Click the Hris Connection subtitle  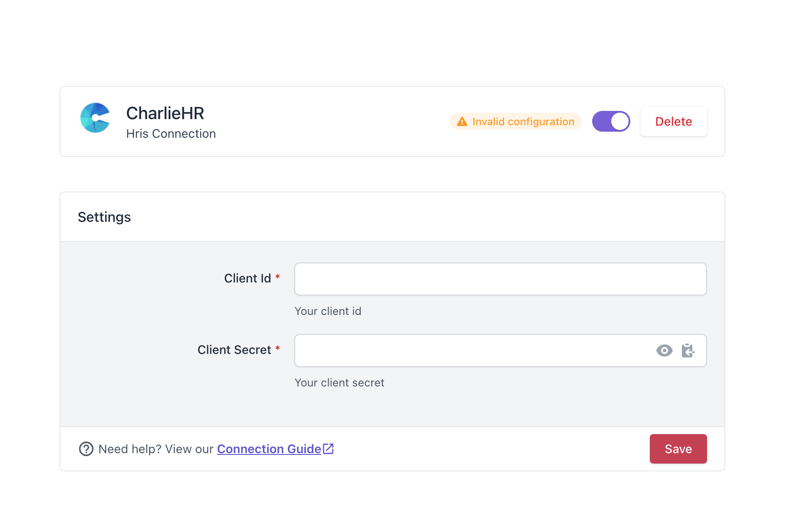click(171, 133)
